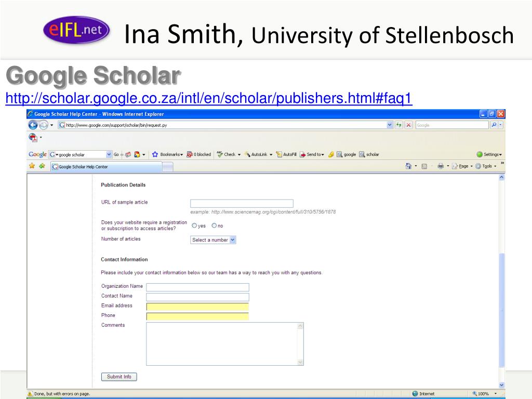The height and width of the screenshot is (399, 532).
Task: Click the 'scholar' find-word button
Action: [x=369, y=154]
